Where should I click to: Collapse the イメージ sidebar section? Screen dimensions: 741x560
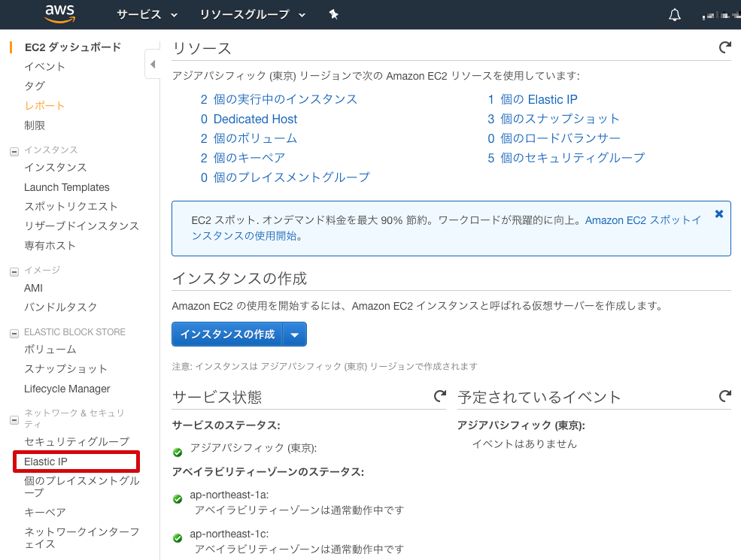coord(14,272)
